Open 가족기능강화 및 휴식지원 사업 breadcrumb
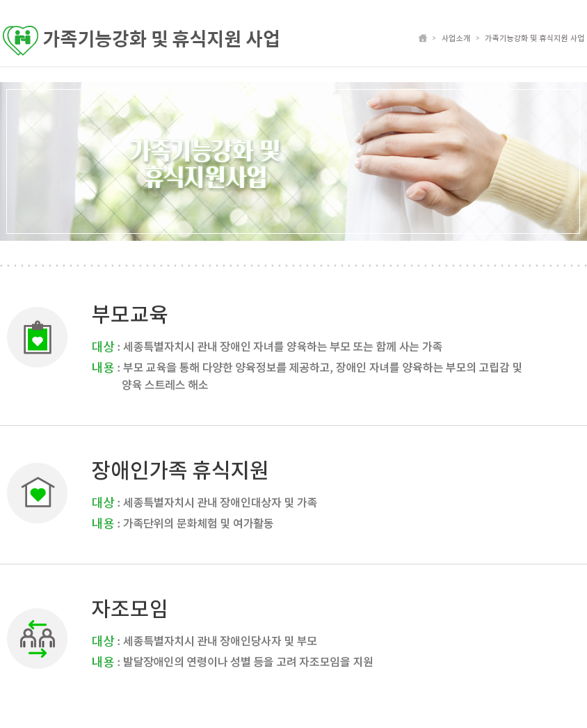This screenshot has width=587, height=728. [x=534, y=38]
